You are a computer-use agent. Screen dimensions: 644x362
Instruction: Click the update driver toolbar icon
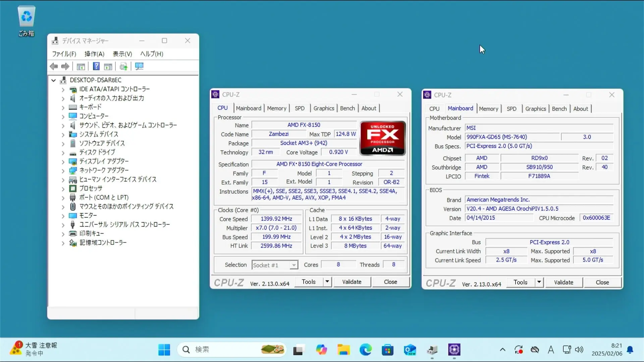123,66
